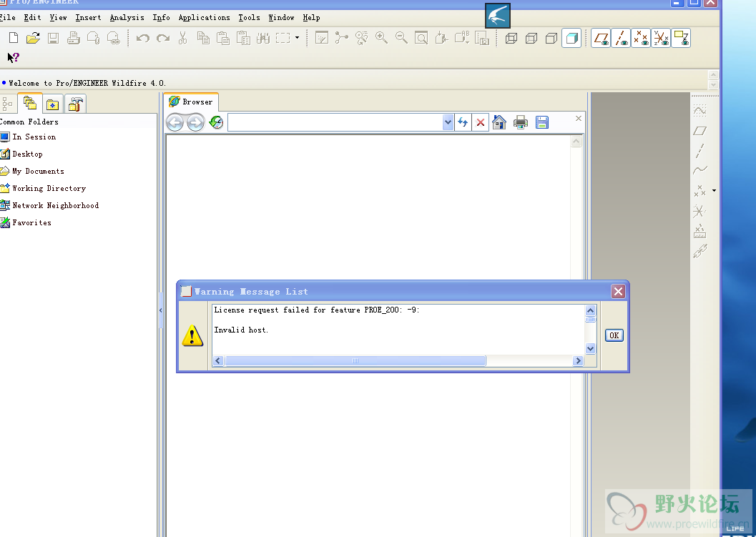Click the Refit view icon

421,38
